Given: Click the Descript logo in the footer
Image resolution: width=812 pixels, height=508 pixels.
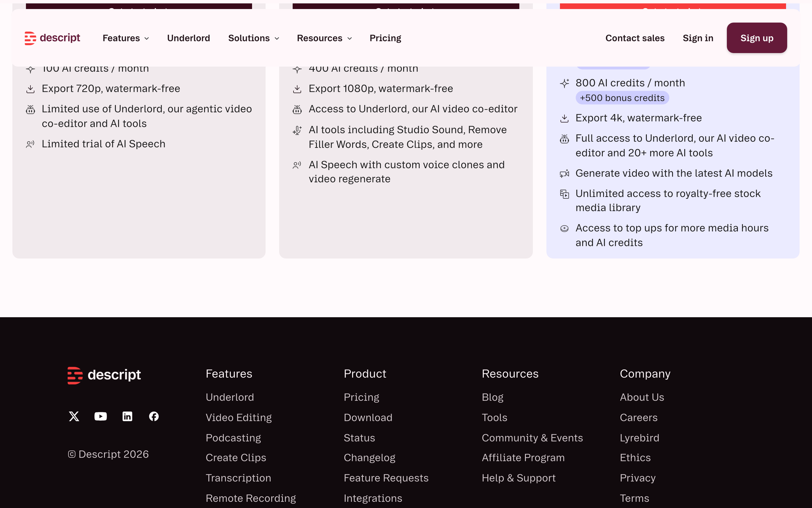Looking at the screenshot, I should click(x=104, y=375).
